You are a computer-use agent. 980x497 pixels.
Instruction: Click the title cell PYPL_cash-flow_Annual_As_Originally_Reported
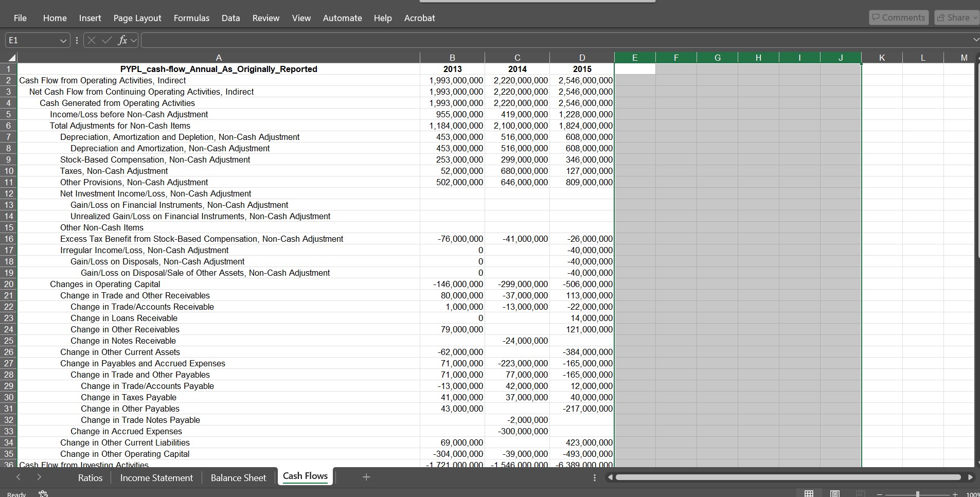pyautogui.click(x=219, y=69)
